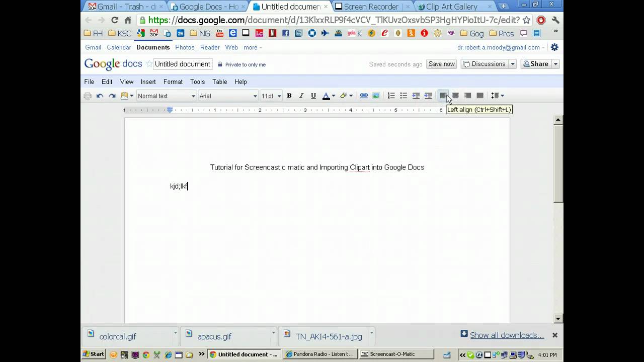Click the Print icon in Docs toolbar
The height and width of the screenshot is (362, 644).
[x=88, y=96]
